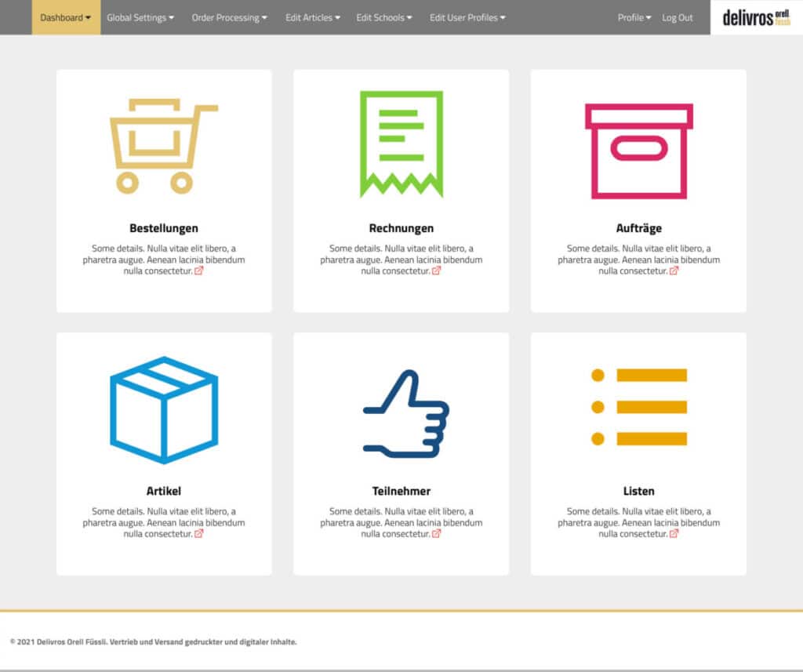Expand the Dashboard dropdown menu
Screen dimensions: 803x672
(x=66, y=17)
